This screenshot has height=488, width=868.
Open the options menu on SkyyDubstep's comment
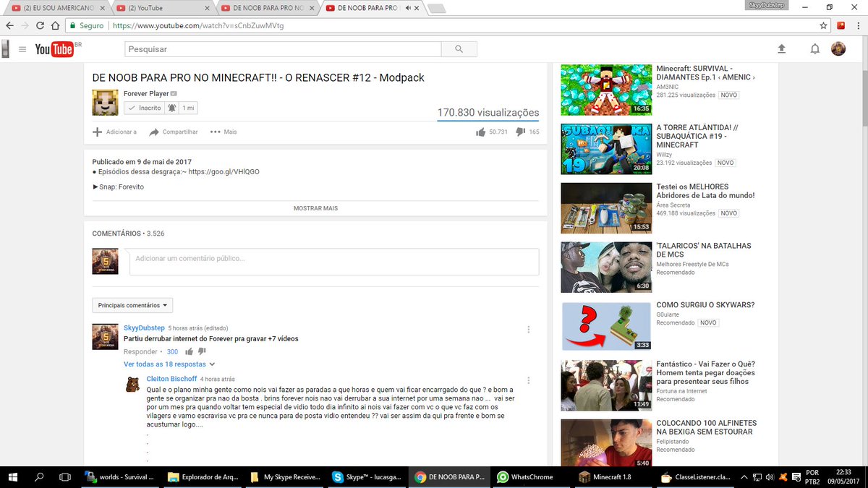(x=529, y=330)
